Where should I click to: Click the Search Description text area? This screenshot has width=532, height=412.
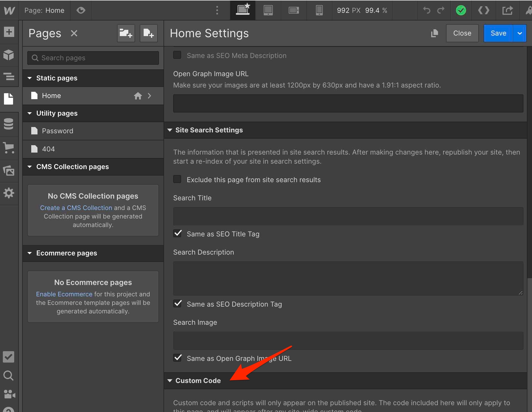coord(348,278)
